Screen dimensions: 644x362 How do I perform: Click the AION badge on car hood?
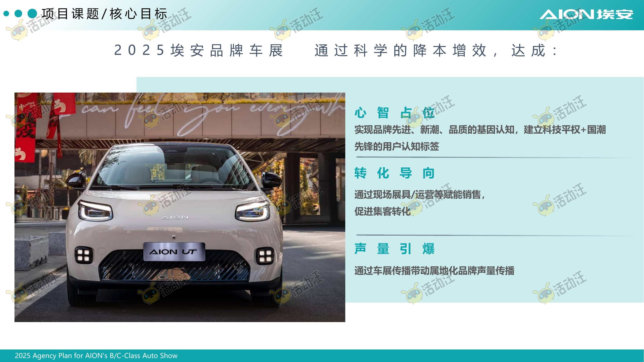[175, 218]
